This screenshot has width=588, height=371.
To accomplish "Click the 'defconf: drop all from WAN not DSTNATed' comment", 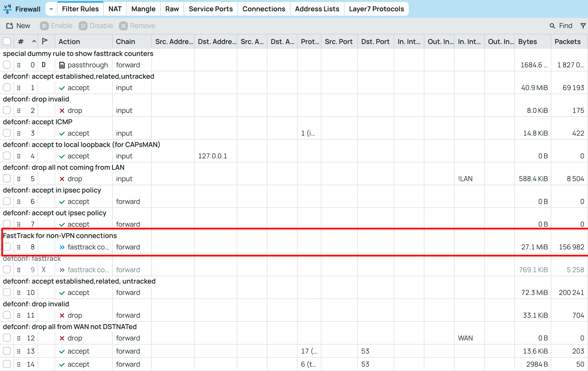I will point(70,327).
